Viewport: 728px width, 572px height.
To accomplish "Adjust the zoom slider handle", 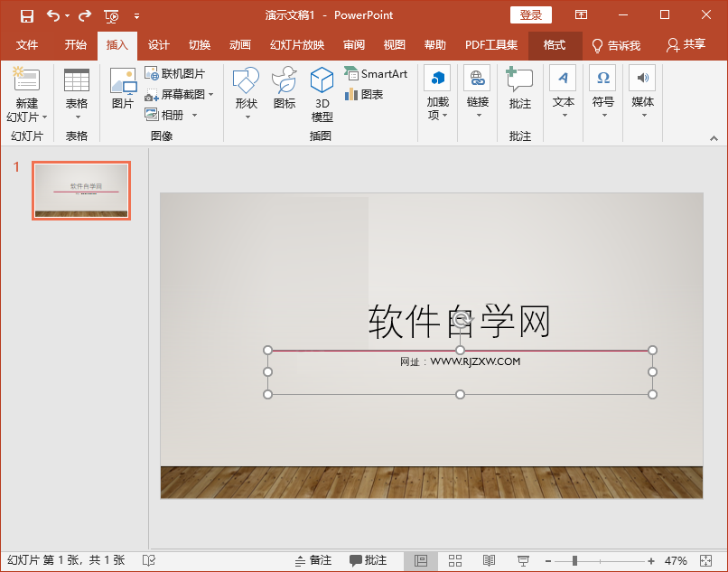I will click(574, 561).
